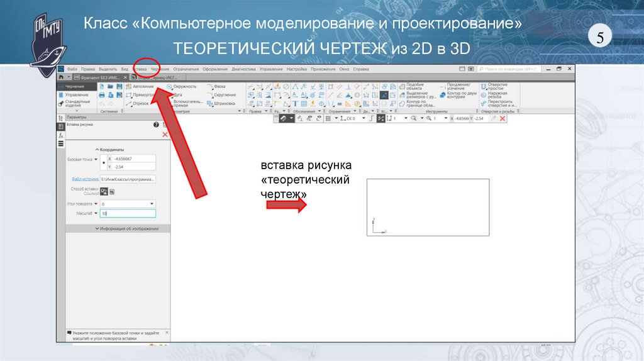Click the Масштаб input field

126,214
